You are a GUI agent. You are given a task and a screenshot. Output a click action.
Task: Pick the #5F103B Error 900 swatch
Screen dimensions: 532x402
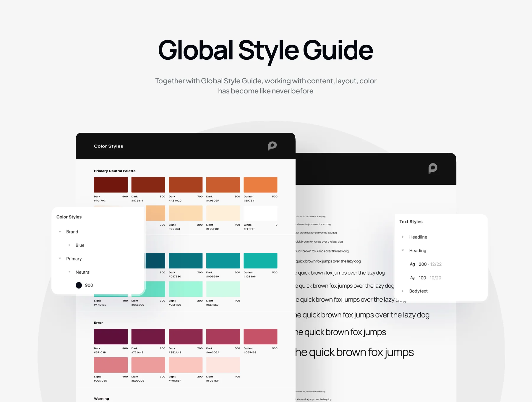111,337
